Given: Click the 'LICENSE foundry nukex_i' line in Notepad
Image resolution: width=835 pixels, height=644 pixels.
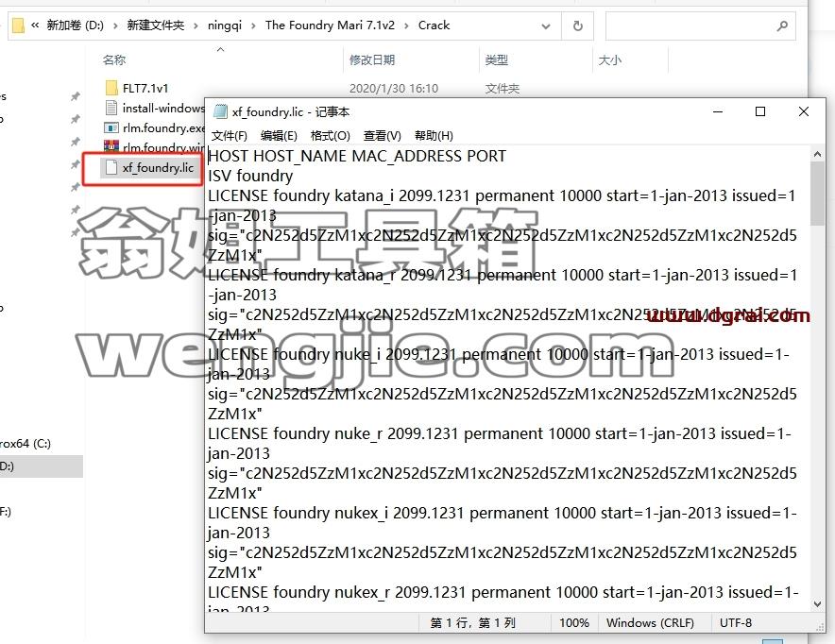Looking at the screenshot, I should [502, 513].
